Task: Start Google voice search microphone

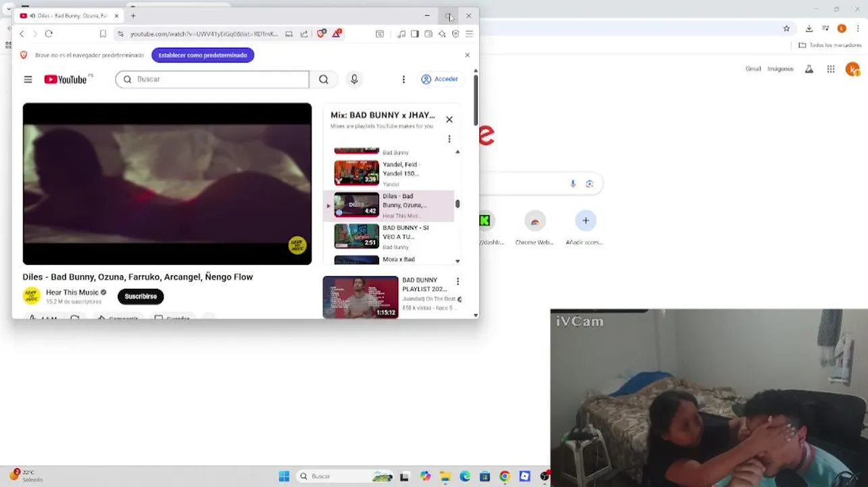Action: tap(573, 184)
